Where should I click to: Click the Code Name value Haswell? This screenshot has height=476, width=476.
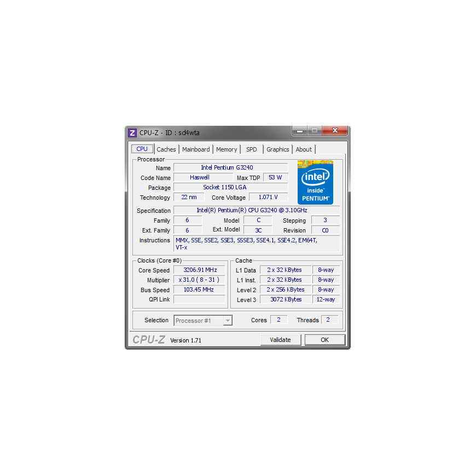click(203, 177)
